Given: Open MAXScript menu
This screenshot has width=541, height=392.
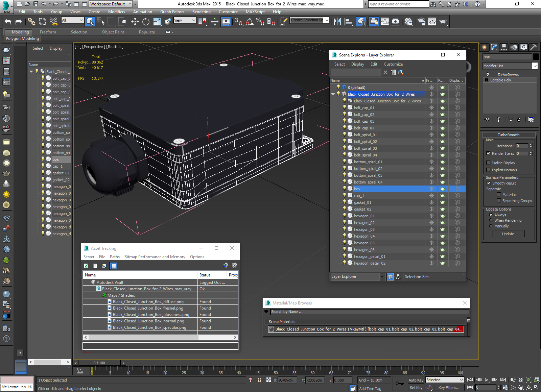Looking at the screenshot, I should (255, 12).
